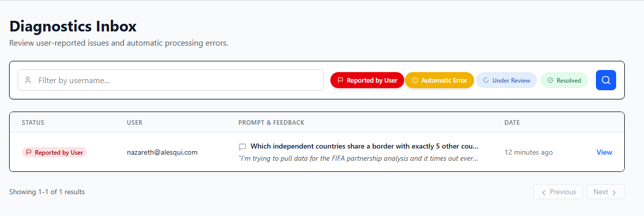Click the checkmark icon in the Resolved filter
Screen dimensions: 644x216
[x=550, y=80]
